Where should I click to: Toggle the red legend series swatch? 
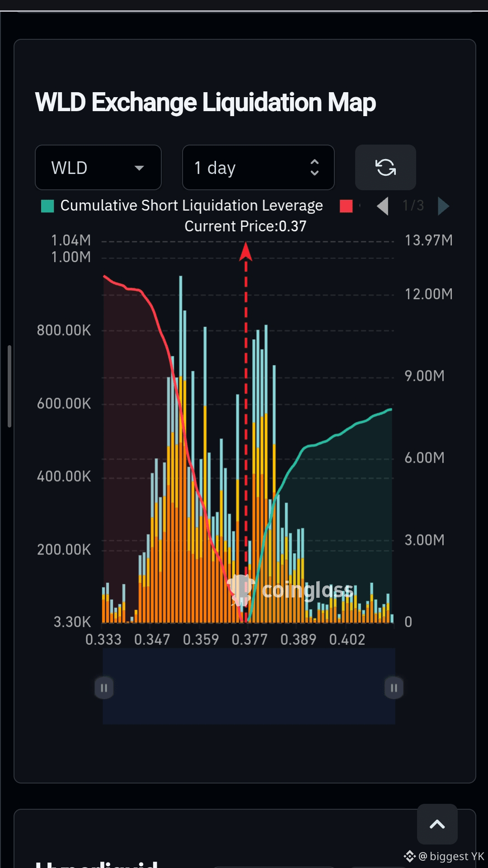click(x=346, y=206)
